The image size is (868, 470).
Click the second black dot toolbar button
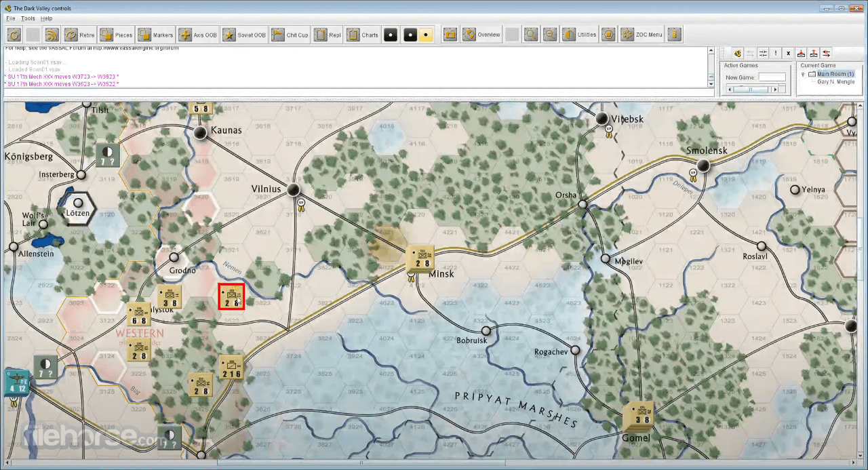[x=410, y=35]
